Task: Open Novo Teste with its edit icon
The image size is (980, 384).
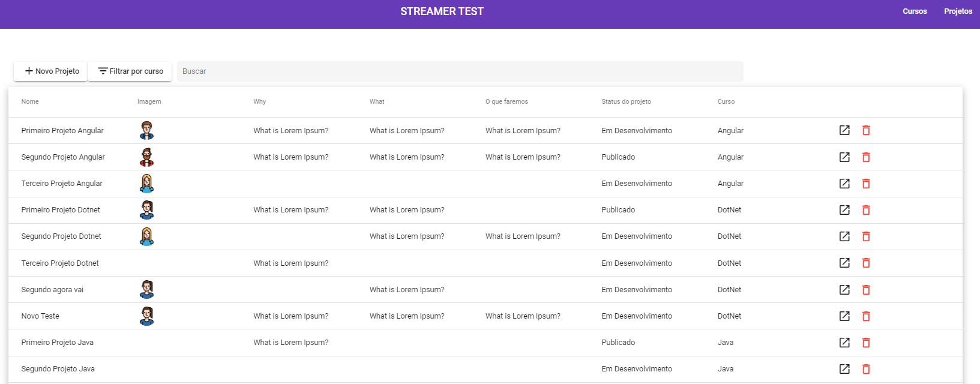Action: [x=844, y=316]
